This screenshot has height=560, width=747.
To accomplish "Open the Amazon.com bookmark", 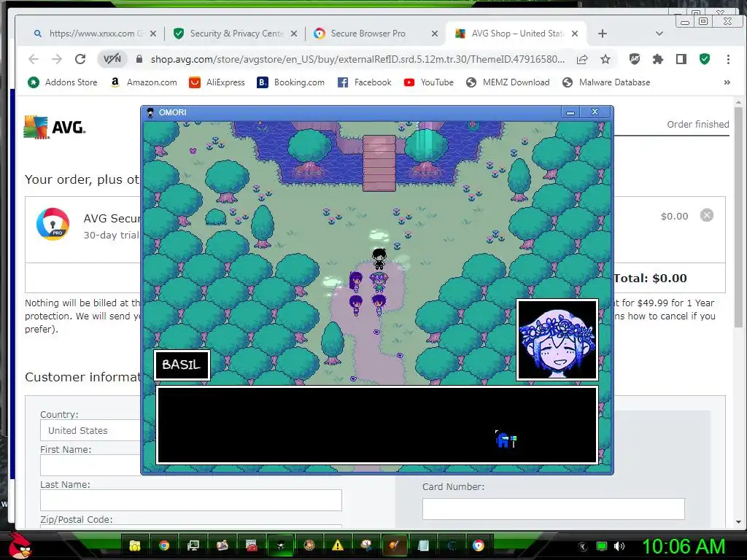I will pyautogui.click(x=144, y=82).
